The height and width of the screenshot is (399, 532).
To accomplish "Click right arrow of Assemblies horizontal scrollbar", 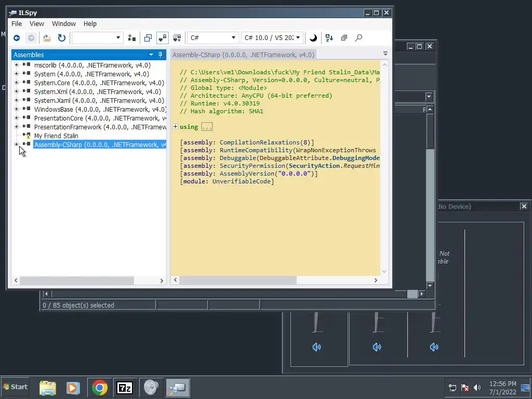I will 162,281.
